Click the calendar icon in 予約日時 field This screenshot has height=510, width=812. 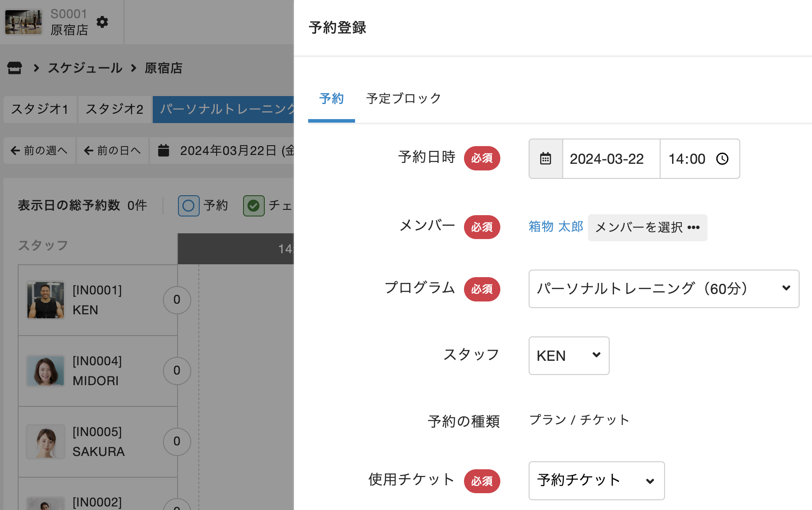[x=545, y=159]
